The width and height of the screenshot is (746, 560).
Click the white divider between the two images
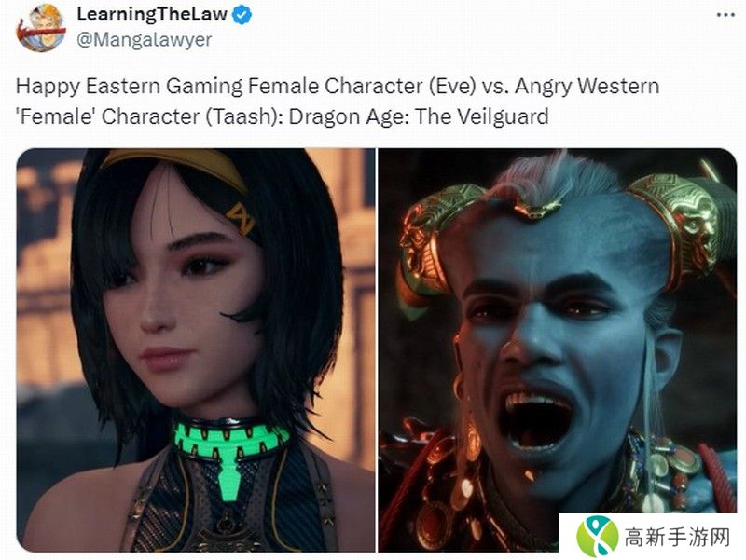pyautogui.click(x=377, y=349)
